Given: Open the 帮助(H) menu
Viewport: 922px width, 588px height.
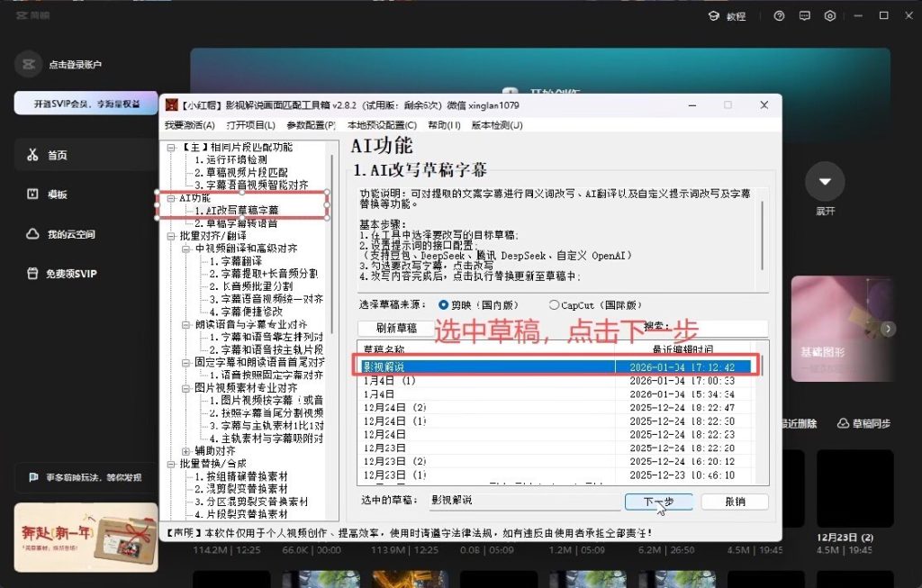Looking at the screenshot, I should [445, 125].
